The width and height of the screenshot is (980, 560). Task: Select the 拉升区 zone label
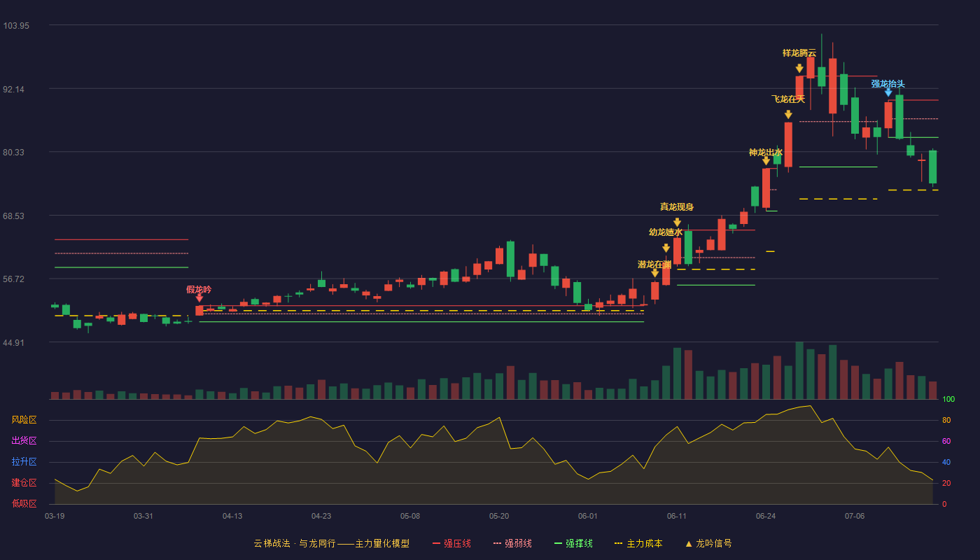coord(24,462)
